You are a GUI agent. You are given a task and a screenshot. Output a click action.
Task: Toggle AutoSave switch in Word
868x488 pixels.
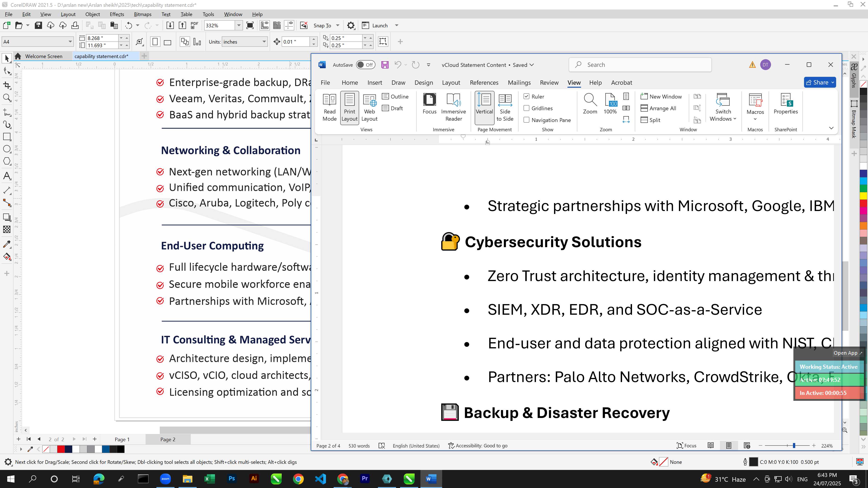pyautogui.click(x=366, y=65)
